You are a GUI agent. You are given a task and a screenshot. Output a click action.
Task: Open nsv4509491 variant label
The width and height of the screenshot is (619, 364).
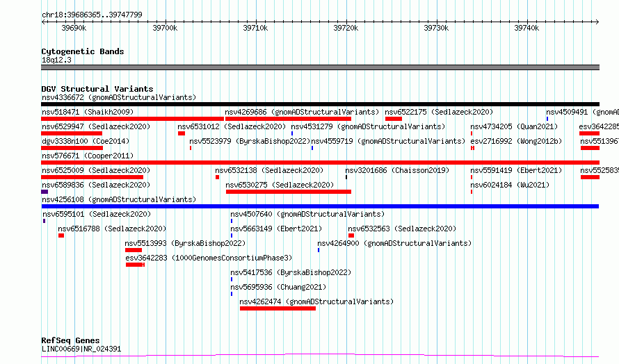(582, 112)
